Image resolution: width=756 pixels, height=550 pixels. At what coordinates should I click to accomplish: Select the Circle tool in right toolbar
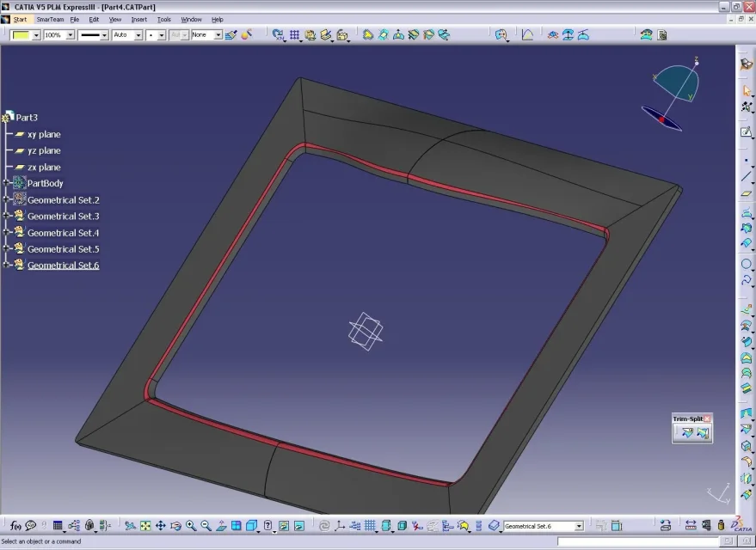click(x=747, y=264)
